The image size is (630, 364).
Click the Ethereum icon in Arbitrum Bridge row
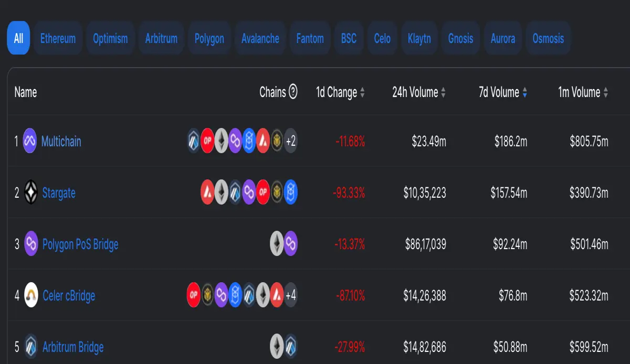[x=277, y=347]
